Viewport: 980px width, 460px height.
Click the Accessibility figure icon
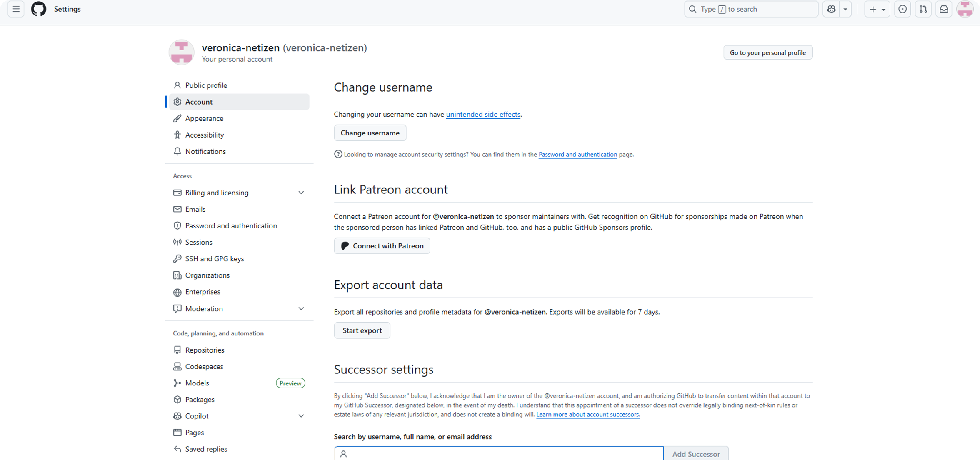point(177,135)
